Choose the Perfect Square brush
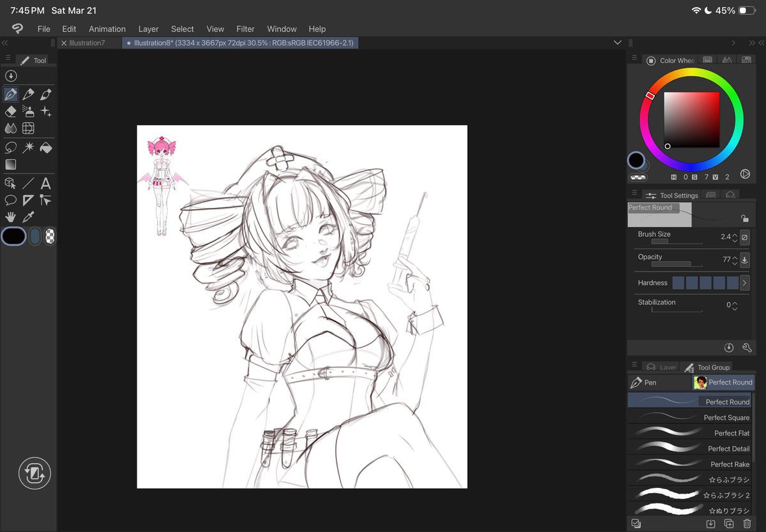The image size is (766, 532). click(689, 417)
